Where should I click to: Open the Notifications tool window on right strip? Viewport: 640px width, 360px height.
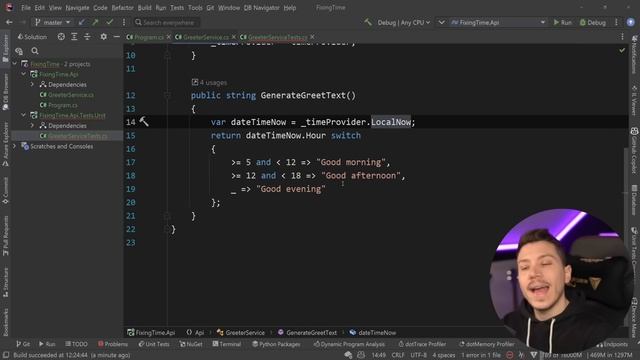click(634, 54)
